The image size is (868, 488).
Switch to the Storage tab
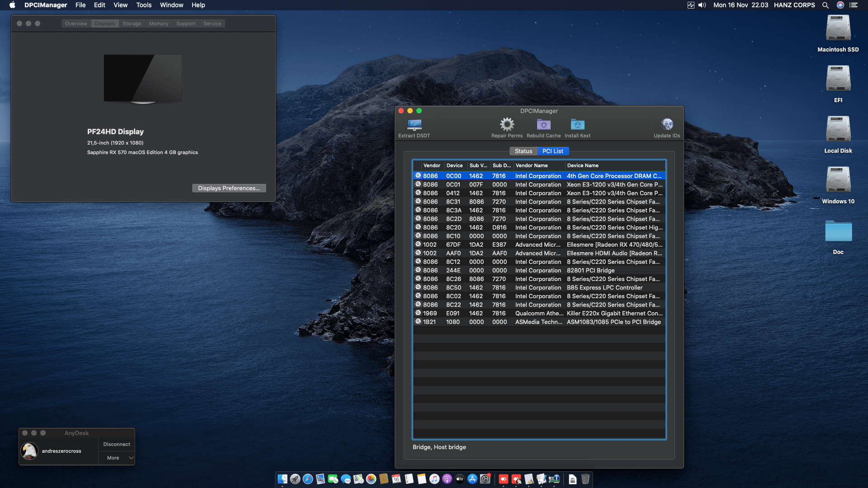[x=132, y=23]
